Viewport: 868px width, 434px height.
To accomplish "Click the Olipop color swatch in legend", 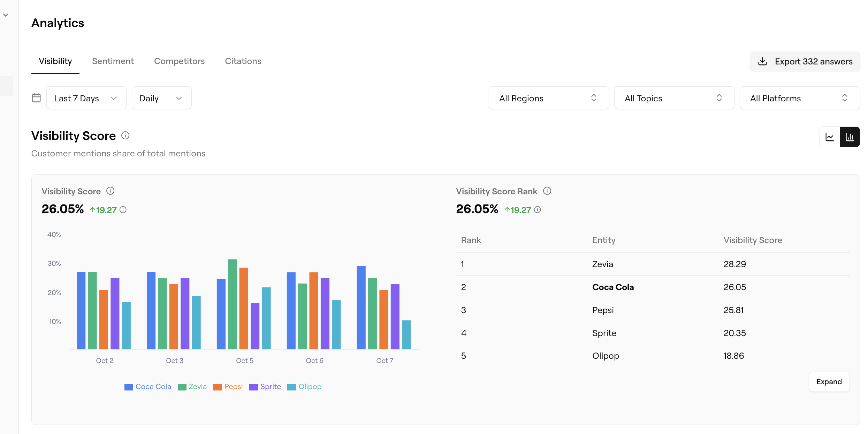I will 291,387.
